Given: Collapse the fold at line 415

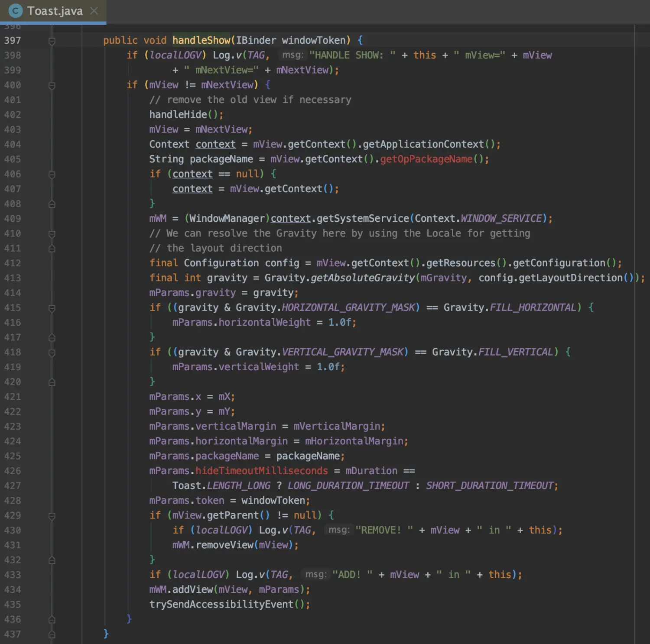Looking at the screenshot, I should (52, 308).
